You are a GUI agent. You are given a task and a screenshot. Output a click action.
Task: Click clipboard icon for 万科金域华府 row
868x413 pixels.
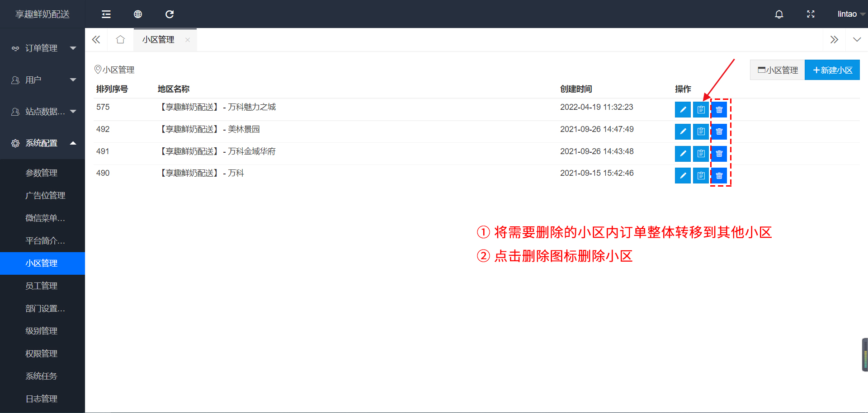701,154
